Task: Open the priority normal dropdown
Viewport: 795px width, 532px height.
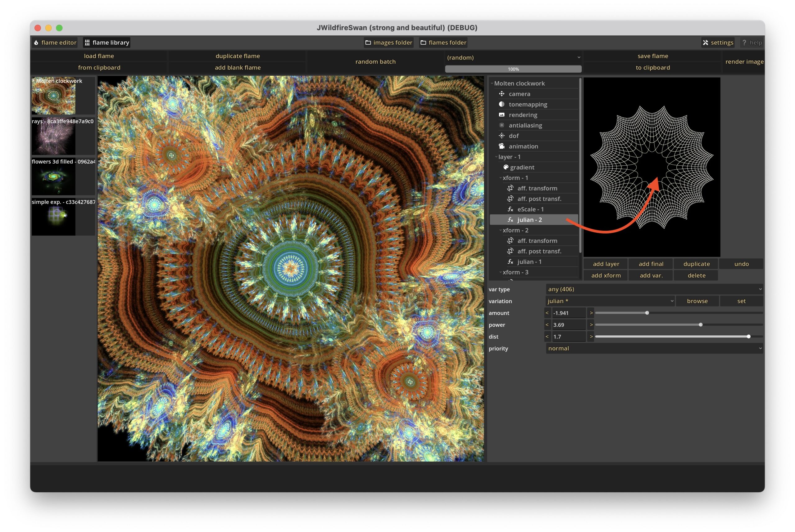Action: pos(654,348)
